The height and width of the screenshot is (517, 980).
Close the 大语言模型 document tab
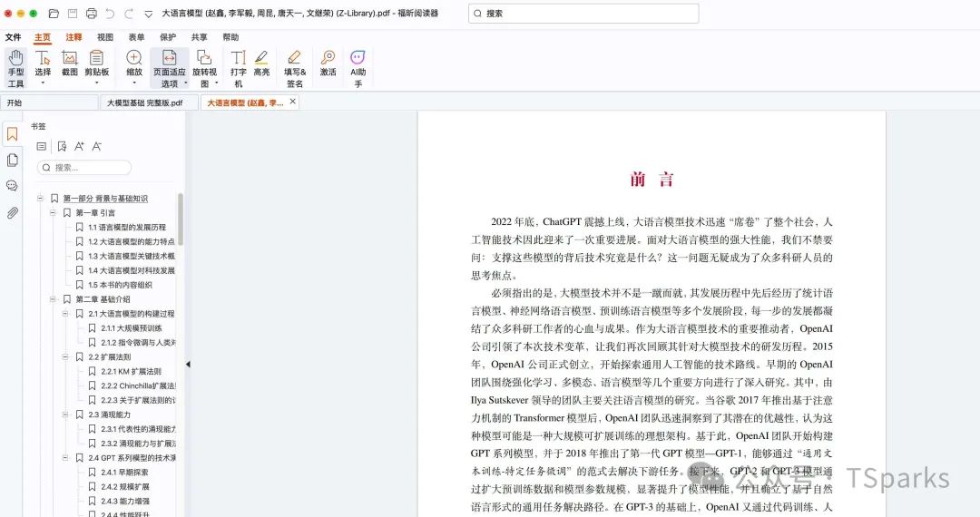(x=292, y=102)
